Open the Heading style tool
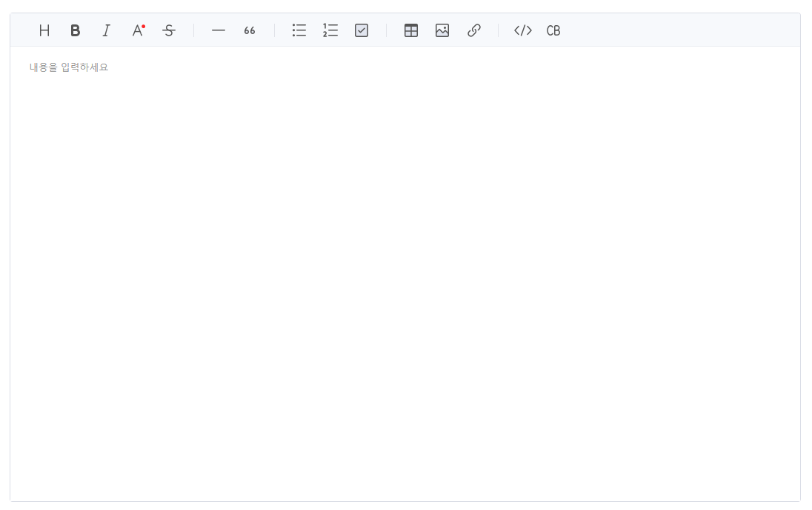This screenshot has height=510, width=812. (x=44, y=30)
